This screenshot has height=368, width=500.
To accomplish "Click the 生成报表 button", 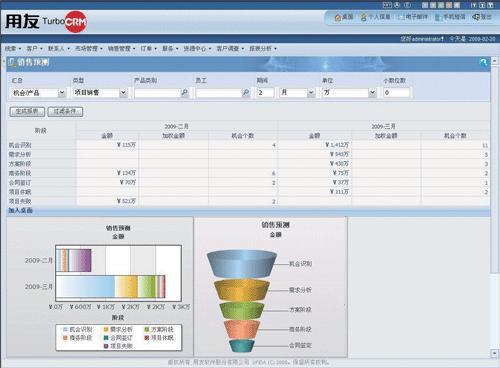I will click(x=27, y=111).
